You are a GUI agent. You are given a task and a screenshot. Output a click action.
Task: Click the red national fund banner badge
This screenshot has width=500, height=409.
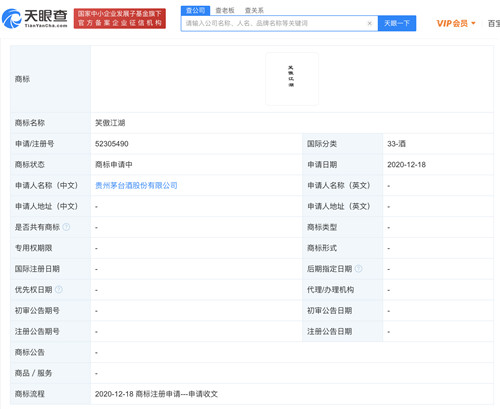click(x=120, y=19)
